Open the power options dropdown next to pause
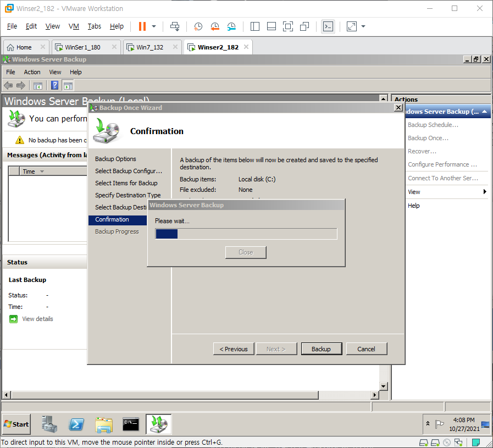The width and height of the screenshot is (493, 448). tap(154, 26)
